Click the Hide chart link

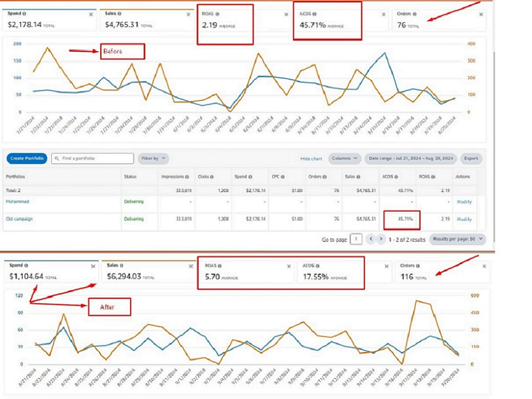pos(311,159)
